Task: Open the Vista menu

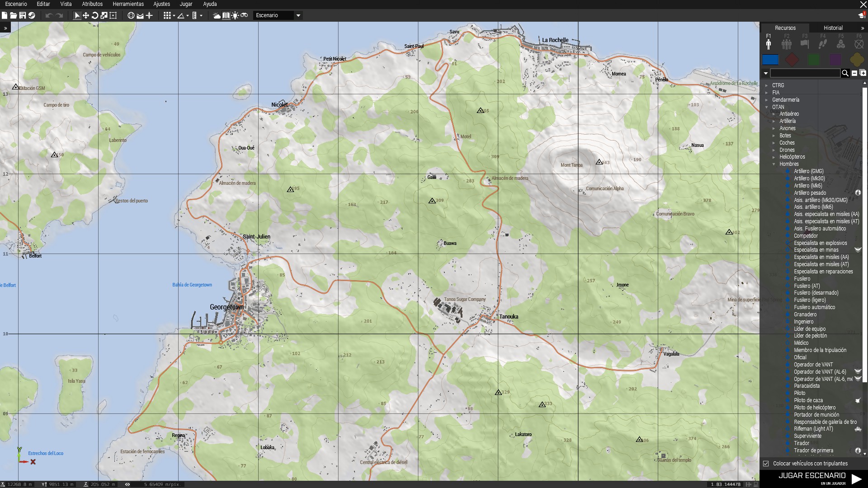Action: 66,4
